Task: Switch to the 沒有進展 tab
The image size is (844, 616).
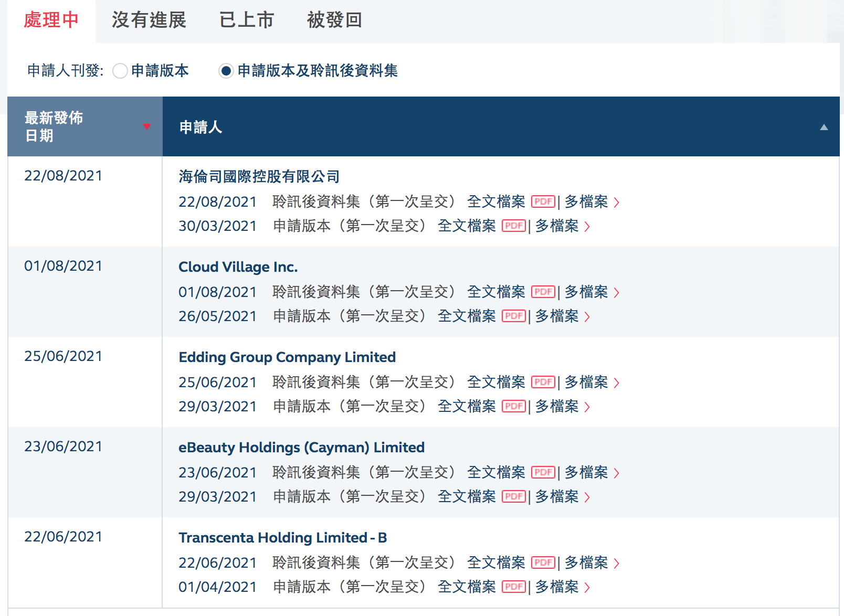Action: (x=149, y=20)
